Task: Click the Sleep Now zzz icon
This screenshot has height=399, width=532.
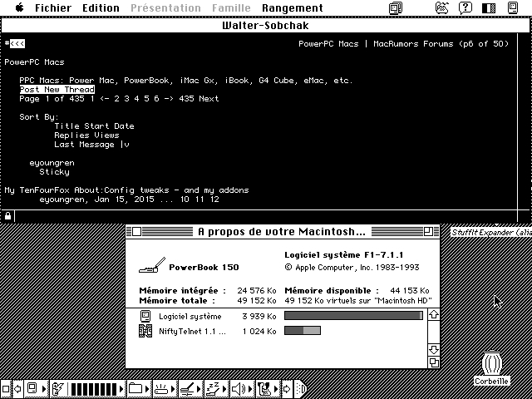Action: (x=213, y=388)
